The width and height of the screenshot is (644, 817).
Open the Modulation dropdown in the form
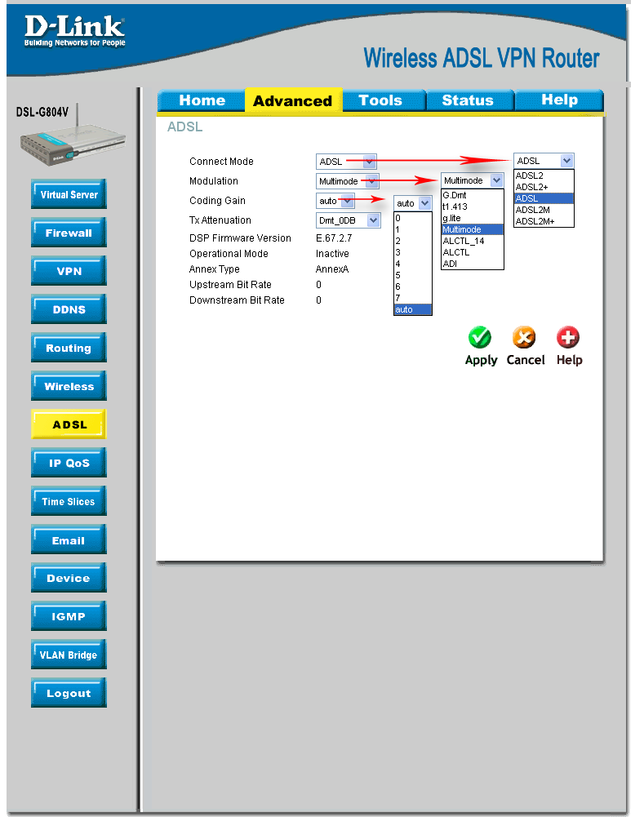click(347, 181)
